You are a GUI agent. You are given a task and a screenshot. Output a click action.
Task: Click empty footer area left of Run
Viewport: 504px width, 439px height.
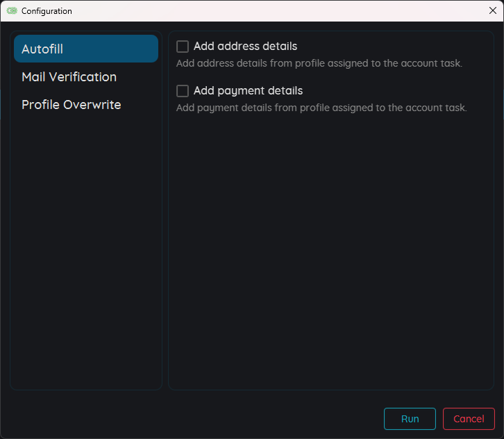point(194,419)
